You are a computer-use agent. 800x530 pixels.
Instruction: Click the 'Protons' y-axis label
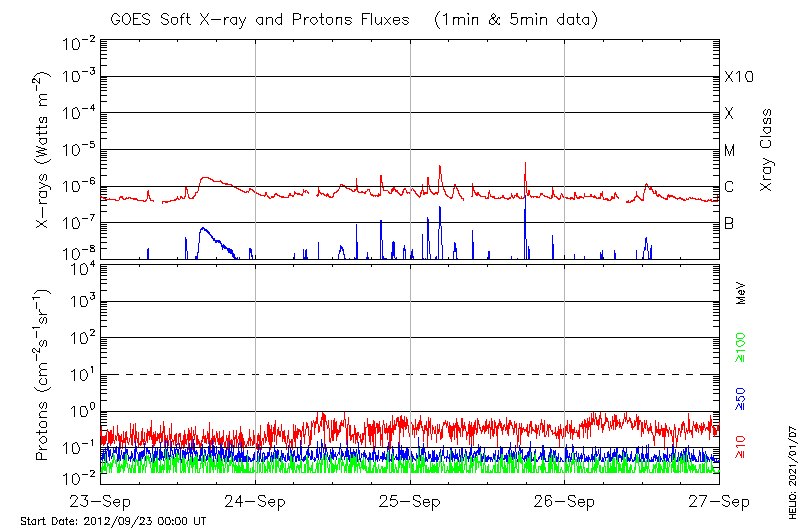[43, 375]
